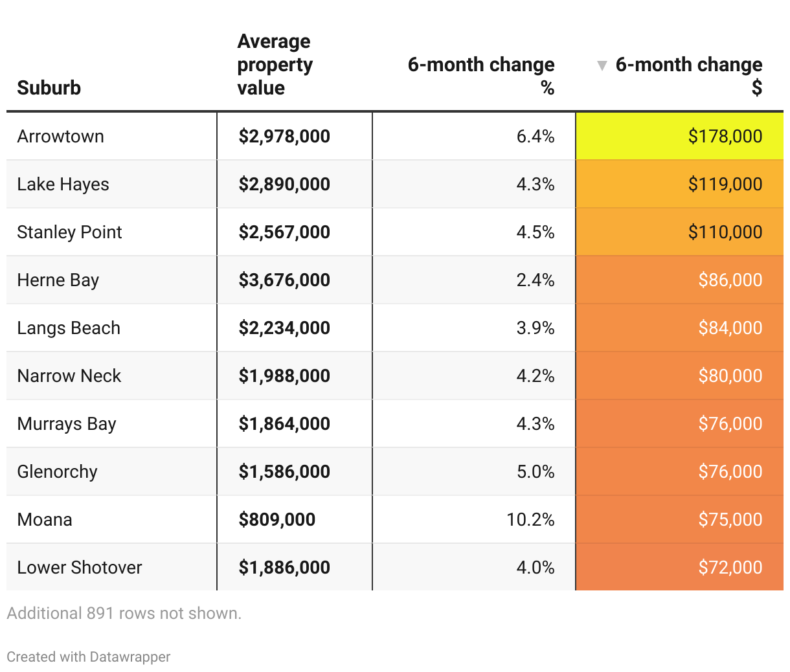This screenshot has width=790, height=672.
Task: Click the orange $119,000 Lake Hayes cell
Action: tap(679, 184)
